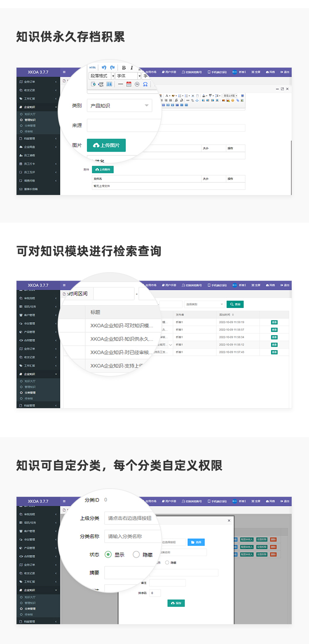Click the 排序码 sort number input field
309x644 pixels.
pyautogui.click(x=155, y=593)
